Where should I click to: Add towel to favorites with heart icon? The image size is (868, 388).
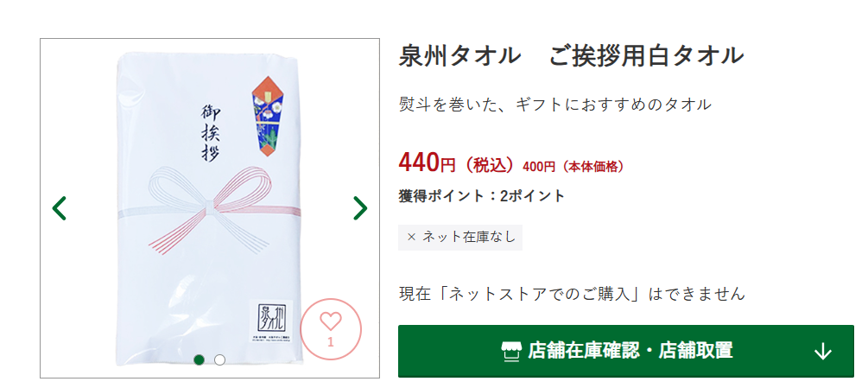pyautogui.click(x=331, y=321)
